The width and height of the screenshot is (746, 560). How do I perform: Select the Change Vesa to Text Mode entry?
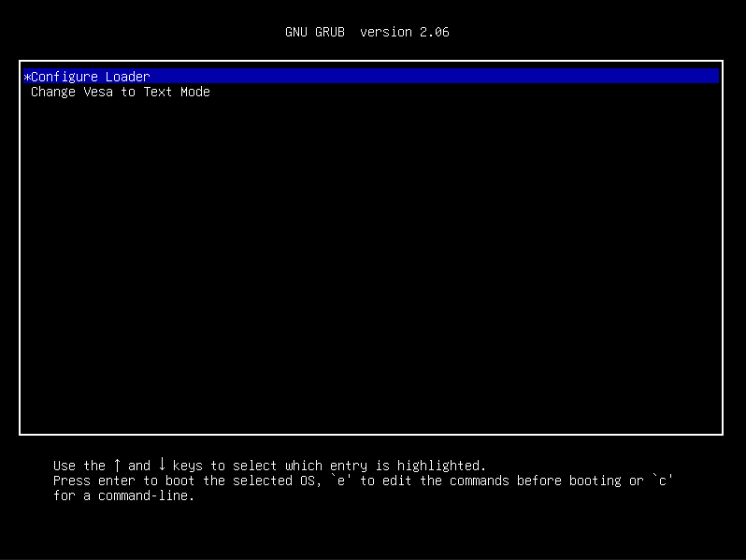[x=120, y=92]
